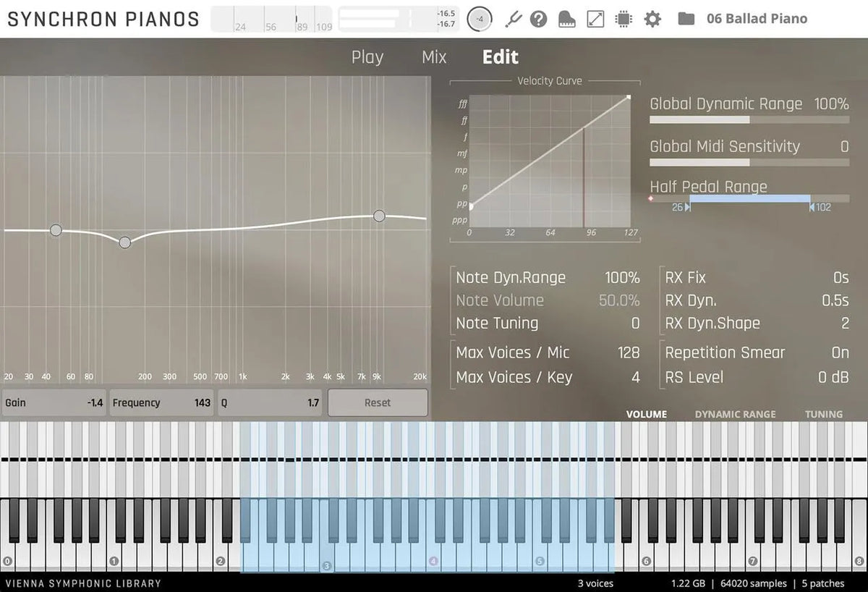The width and height of the screenshot is (868, 592).
Task: Click the RX Dyn.Shape value 2
Action: coord(844,324)
